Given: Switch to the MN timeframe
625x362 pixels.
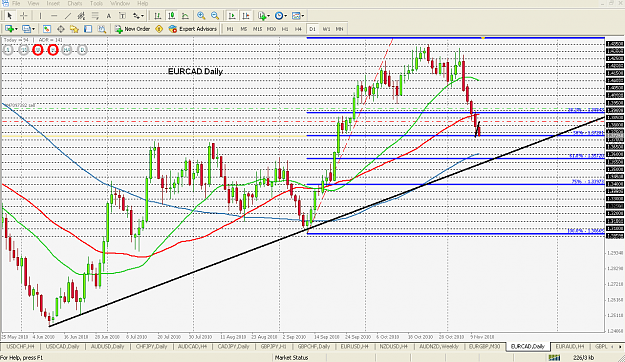Looking at the screenshot, I should pyautogui.click(x=340, y=29).
